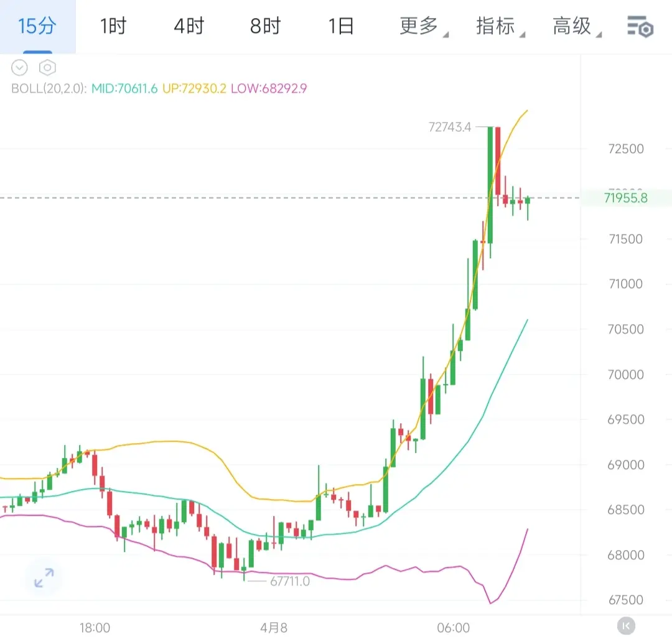This screenshot has height=639, width=672.
Task: Collapse the BOLL indicator with chevron icon
Action: (19, 68)
